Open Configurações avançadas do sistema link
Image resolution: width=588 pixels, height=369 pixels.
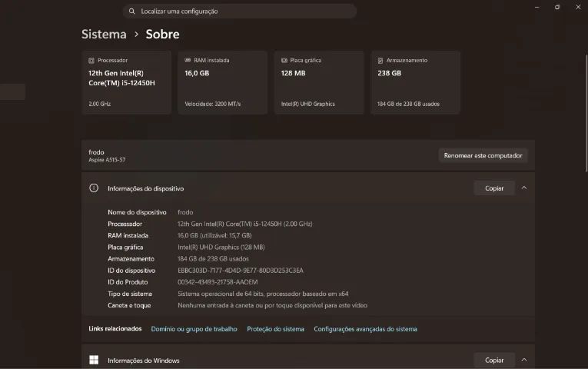click(x=365, y=329)
